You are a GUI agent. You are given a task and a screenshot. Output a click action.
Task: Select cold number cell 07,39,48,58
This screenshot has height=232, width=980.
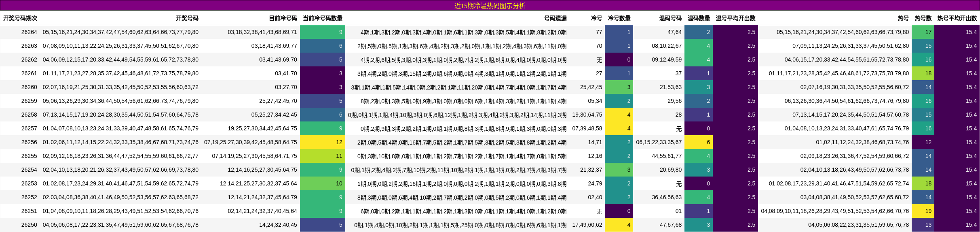coord(587,128)
